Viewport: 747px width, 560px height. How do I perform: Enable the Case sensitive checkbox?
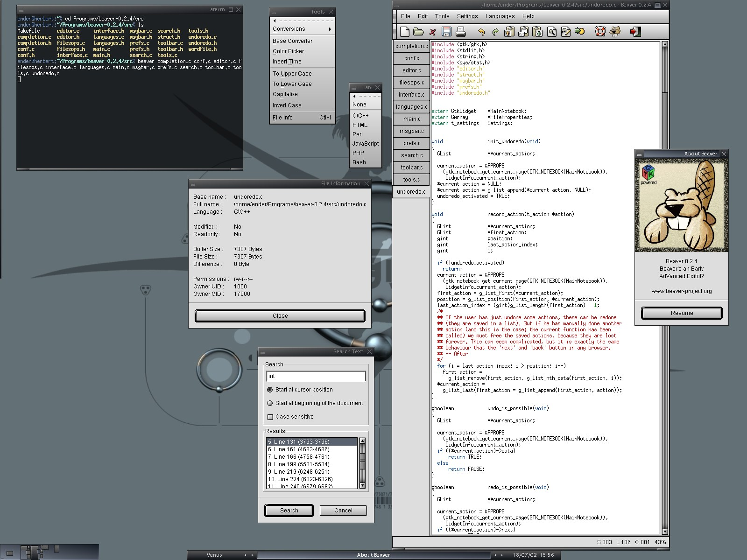270,417
